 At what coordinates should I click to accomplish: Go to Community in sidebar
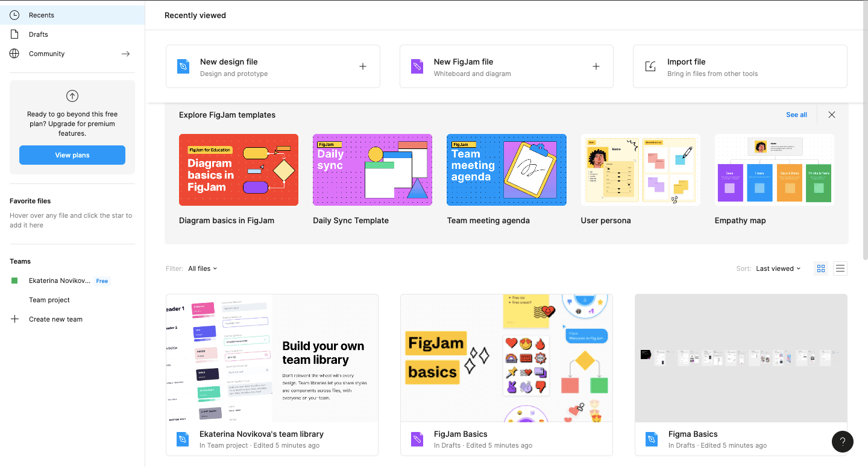pos(72,54)
